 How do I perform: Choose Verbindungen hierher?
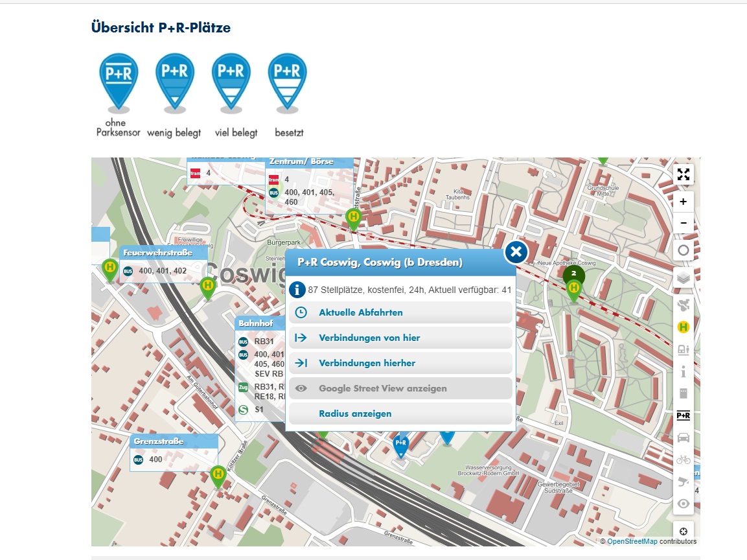coord(367,363)
